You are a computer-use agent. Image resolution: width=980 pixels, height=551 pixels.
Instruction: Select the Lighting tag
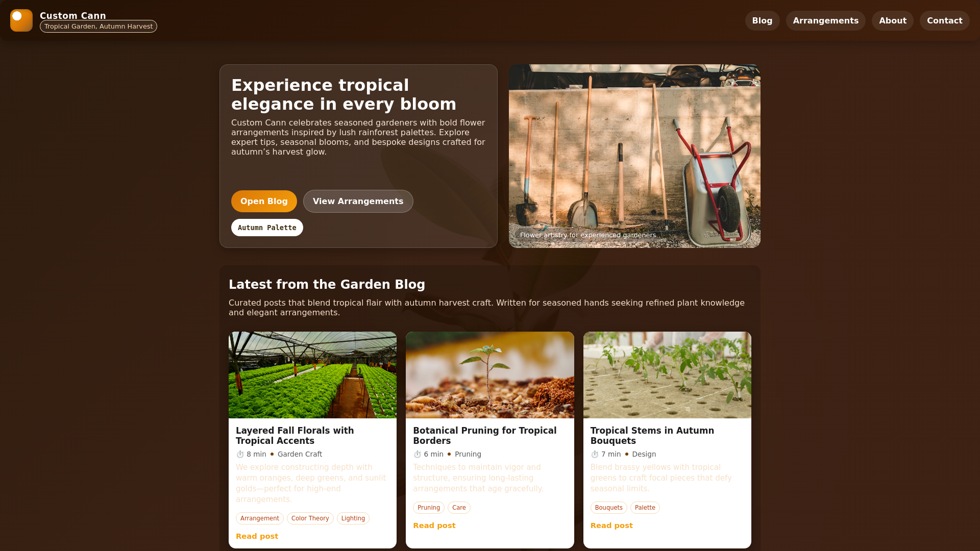353,518
